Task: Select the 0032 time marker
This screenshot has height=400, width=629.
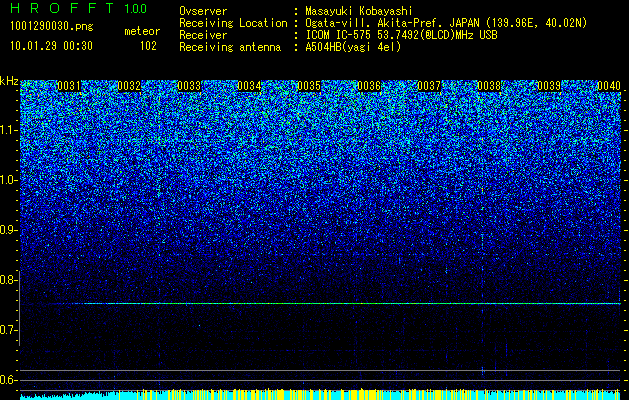Action: click(x=129, y=86)
